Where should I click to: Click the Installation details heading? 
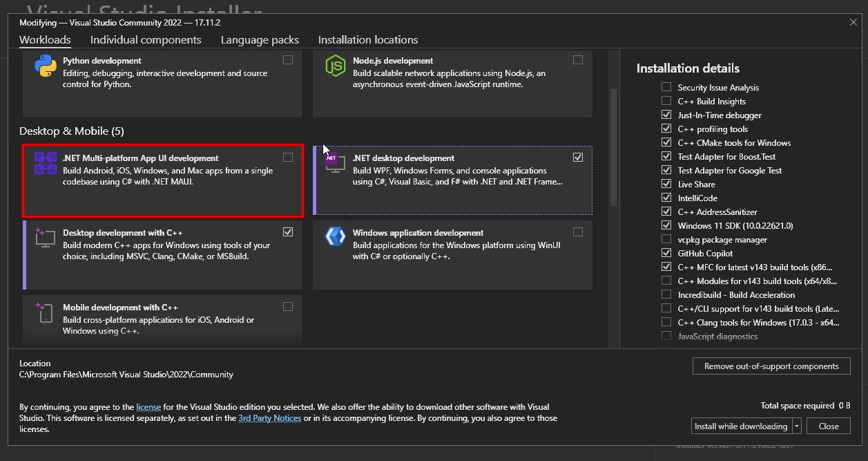coord(688,68)
